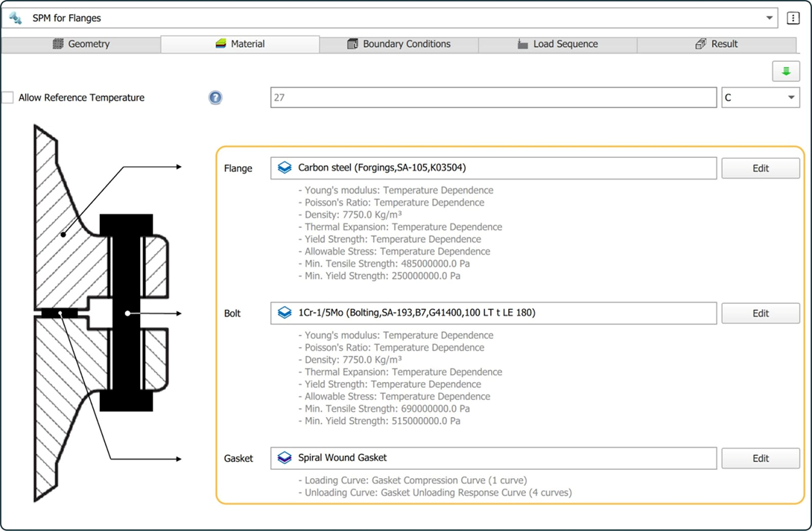Click the Material tab icon
This screenshot has height=531, width=812.
(221, 44)
